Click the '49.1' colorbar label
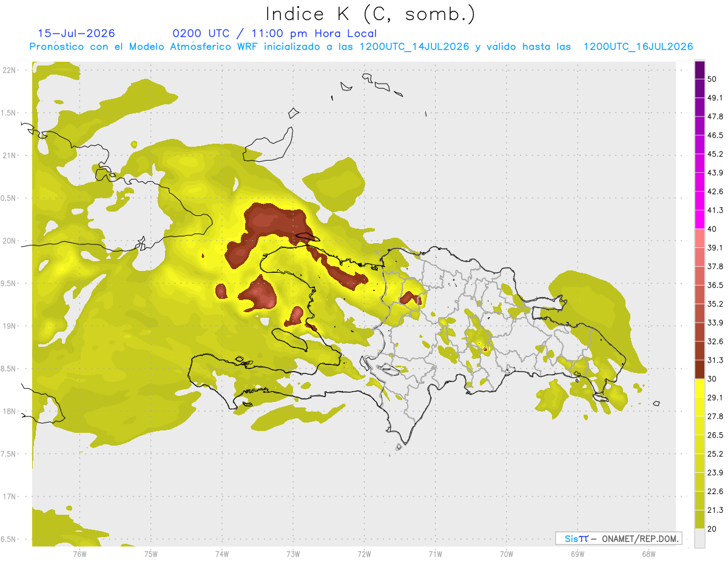This screenshot has height=562, width=728. click(x=715, y=98)
